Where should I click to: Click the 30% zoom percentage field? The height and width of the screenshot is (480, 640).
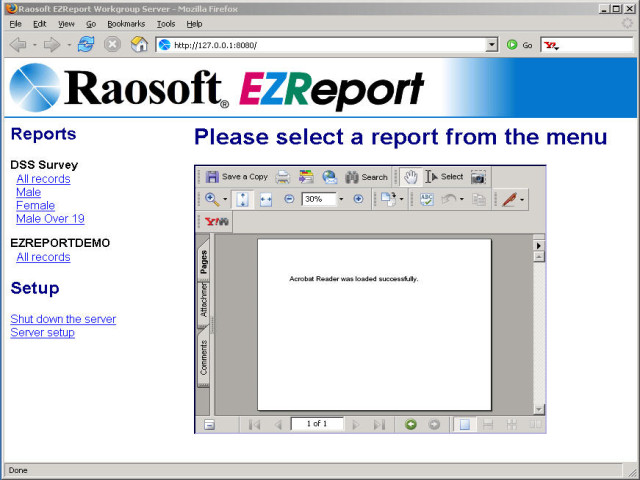[318, 199]
